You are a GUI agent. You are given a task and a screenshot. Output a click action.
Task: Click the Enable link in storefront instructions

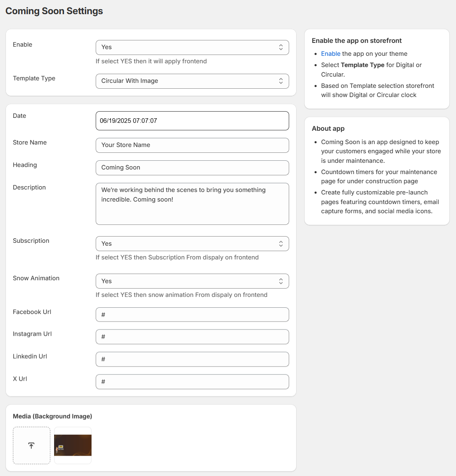click(x=330, y=54)
